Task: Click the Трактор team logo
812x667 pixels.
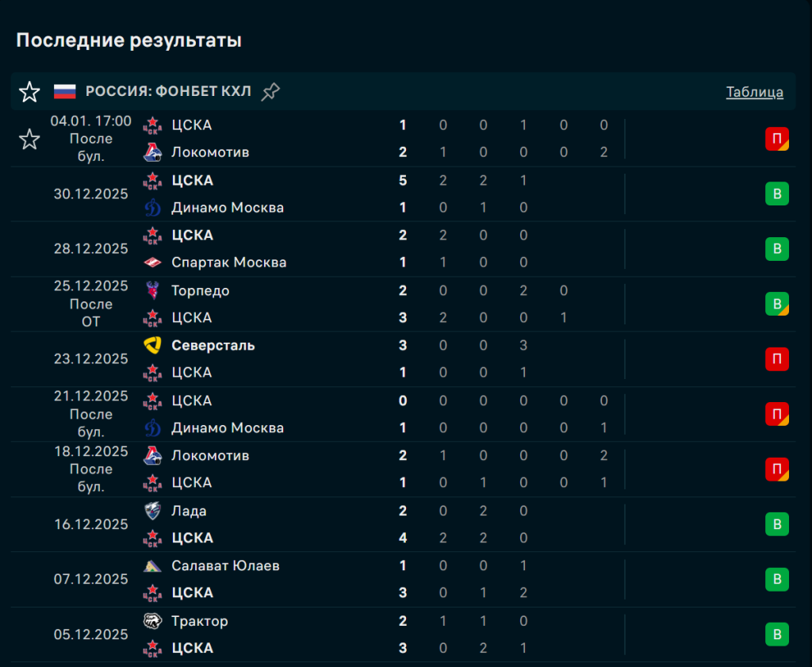Action: coord(152,621)
